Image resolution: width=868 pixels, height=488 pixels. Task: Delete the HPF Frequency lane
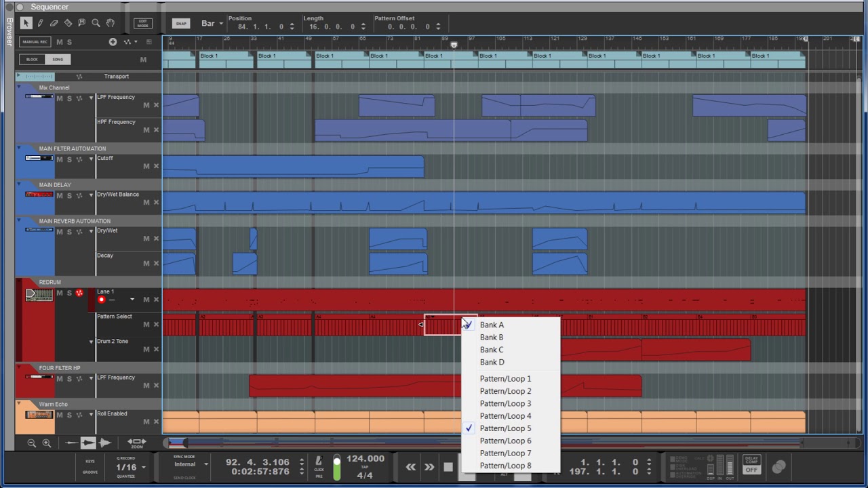[156, 130]
